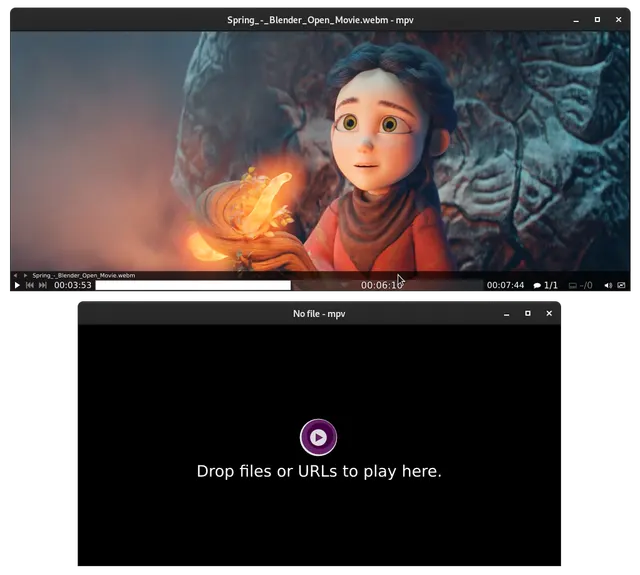
Task: Cycle audio track 1/1 icon
Action: [x=545, y=285]
